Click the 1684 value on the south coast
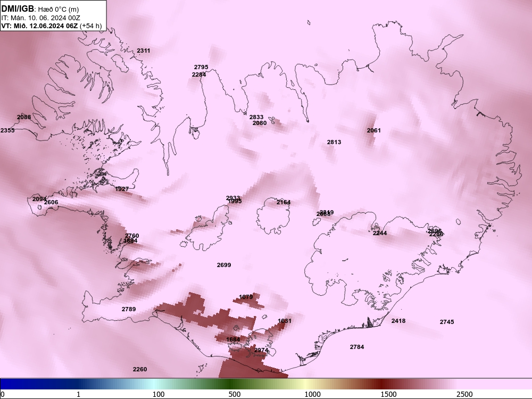The image size is (532, 399). [233, 339]
